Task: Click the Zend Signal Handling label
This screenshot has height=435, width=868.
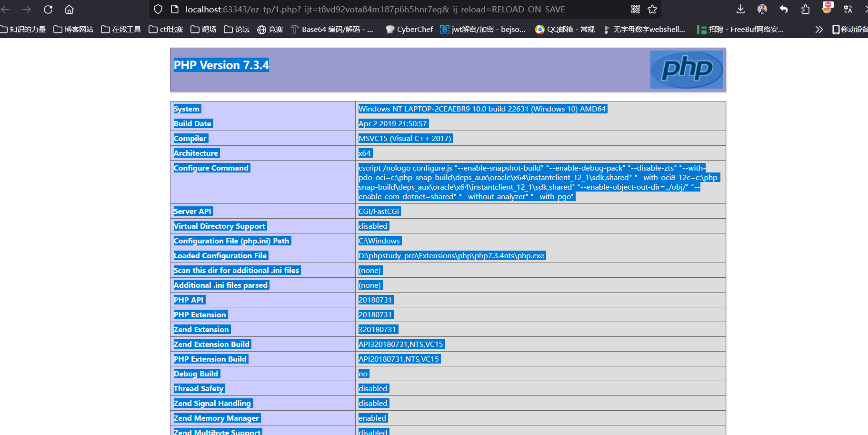Action: [212, 404]
